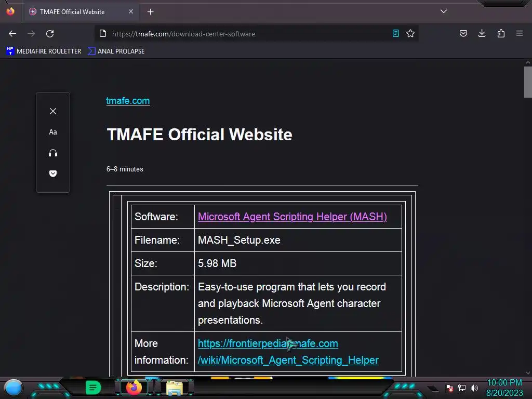The width and height of the screenshot is (532, 399).
Task: Select the MASH_Setup.exe filename text
Action: pyautogui.click(x=239, y=240)
